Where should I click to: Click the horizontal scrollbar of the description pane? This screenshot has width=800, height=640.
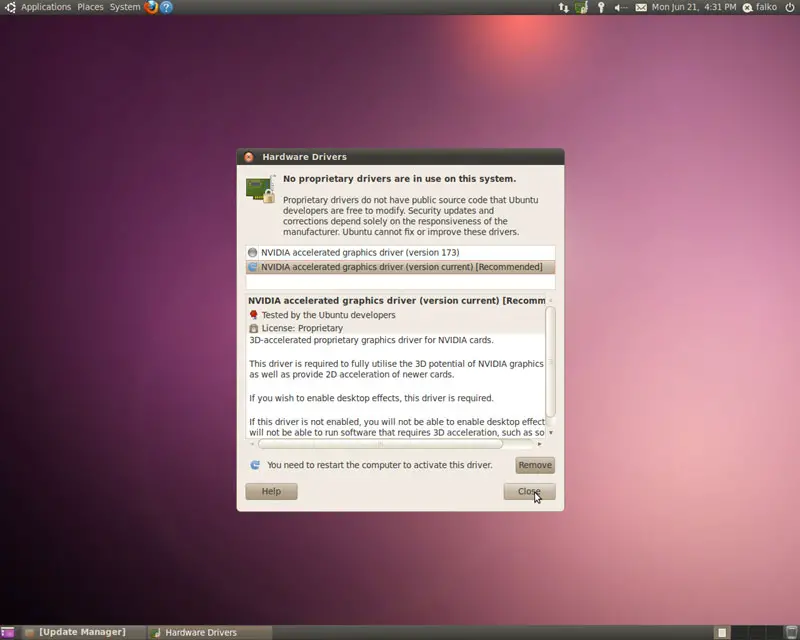380,444
